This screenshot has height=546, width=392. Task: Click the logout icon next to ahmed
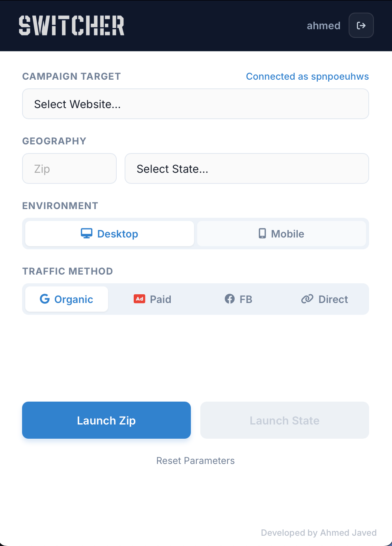pos(361,25)
